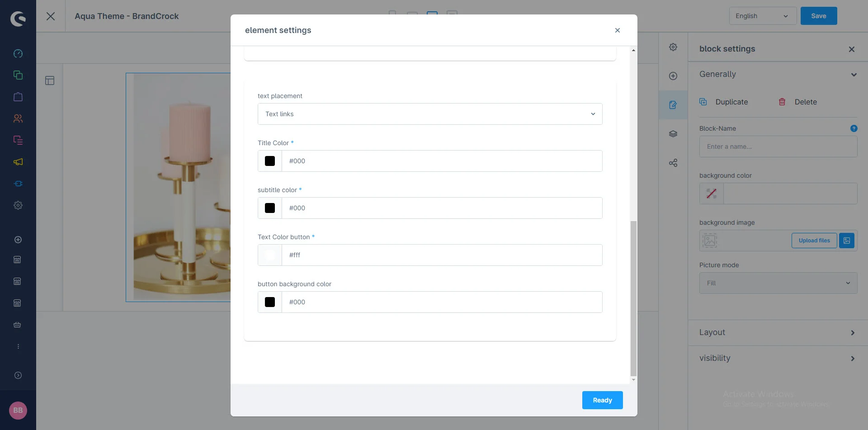Viewport: 868px width, 430px height.
Task: Click the Duplicate block icon
Action: click(703, 102)
